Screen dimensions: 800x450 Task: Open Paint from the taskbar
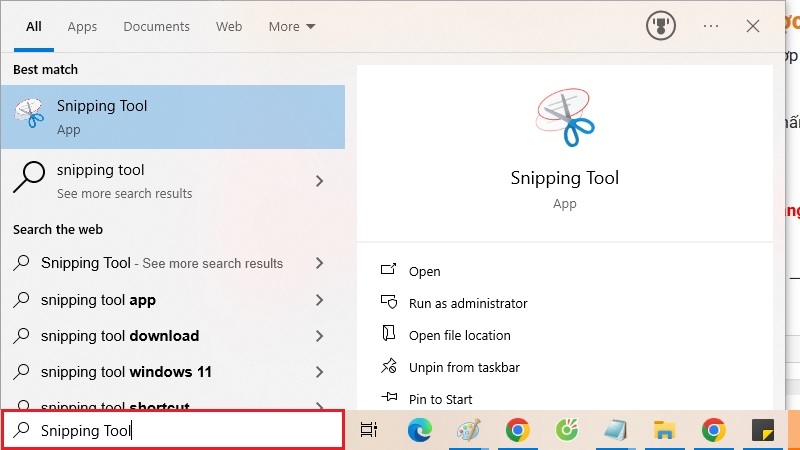pos(468,430)
